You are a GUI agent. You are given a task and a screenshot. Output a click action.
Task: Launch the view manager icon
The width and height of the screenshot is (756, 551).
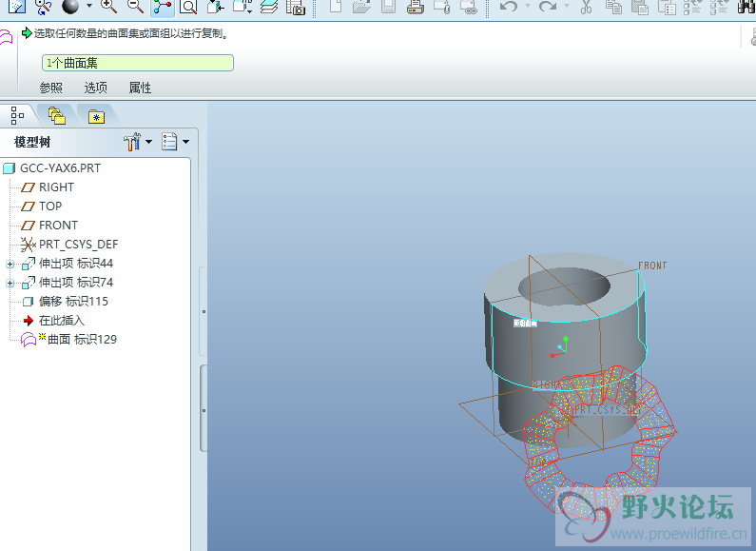296,7
